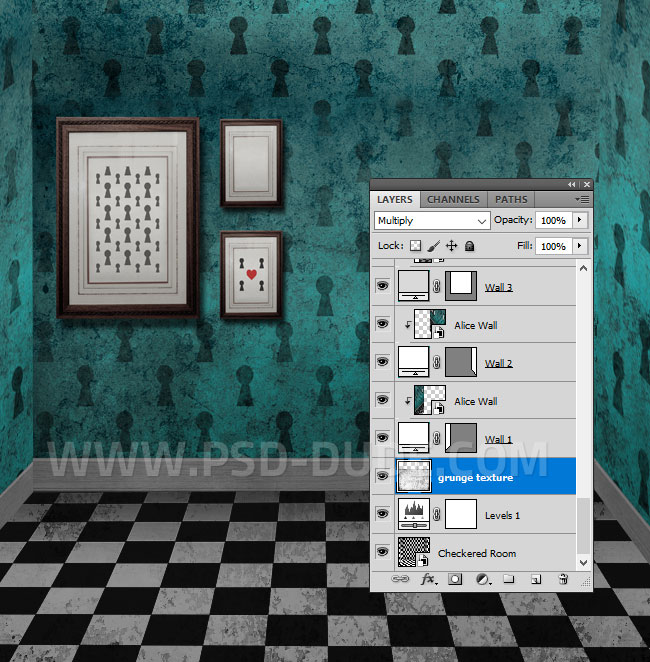Collapse panel with the double-arrow icon
Image resolution: width=650 pixels, height=662 pixels.
coord(571,184)
